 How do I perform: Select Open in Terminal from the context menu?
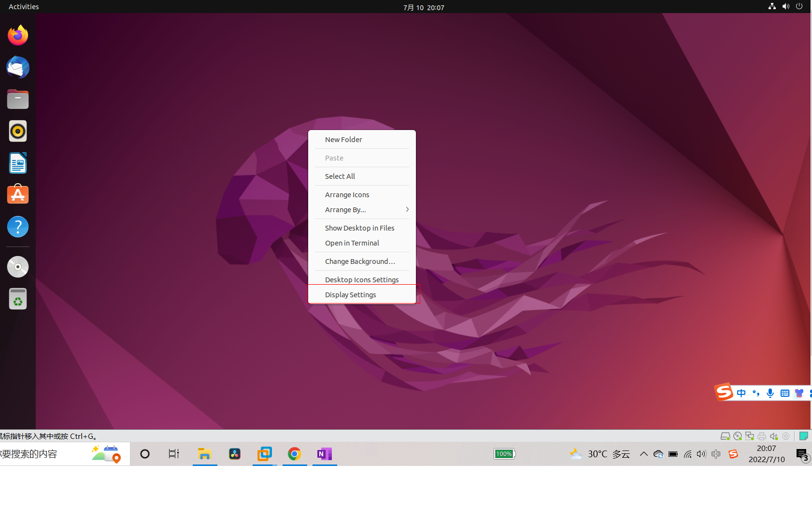(x=352, y=243)
